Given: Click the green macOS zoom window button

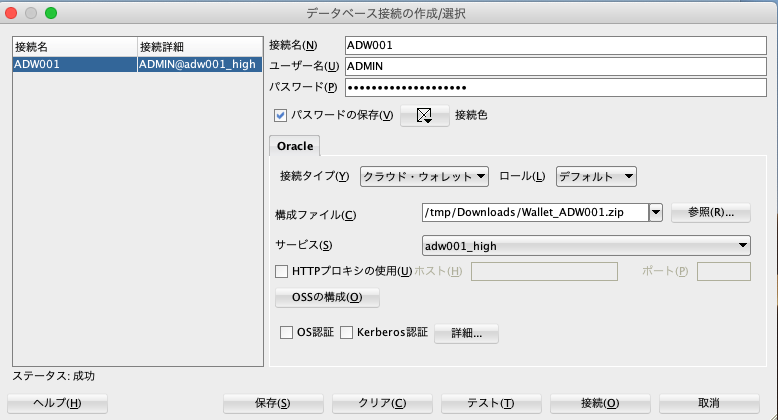Looking at the screenshot, I should pos(50,13).
